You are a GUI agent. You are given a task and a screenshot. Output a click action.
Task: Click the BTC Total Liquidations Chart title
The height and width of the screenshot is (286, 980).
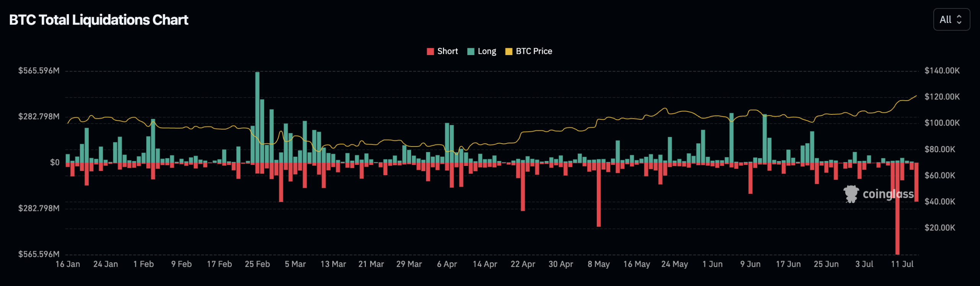pos(99,20)
